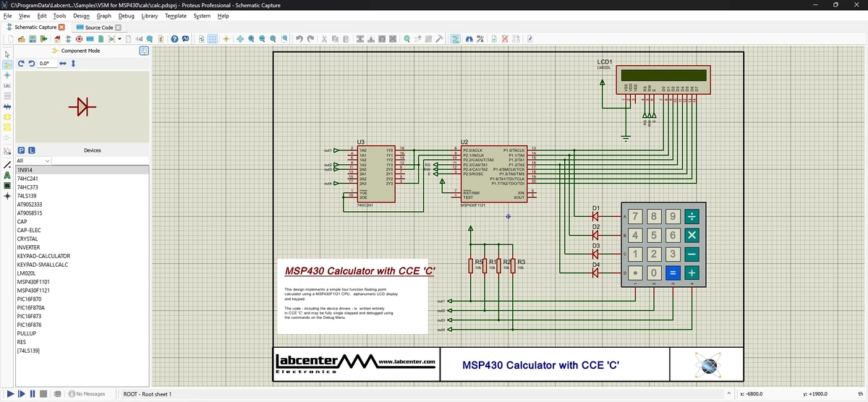The height and width of the screenshot is (402, 868).
Task: Click the Open Project folder icon
Action: coord(22,38)
